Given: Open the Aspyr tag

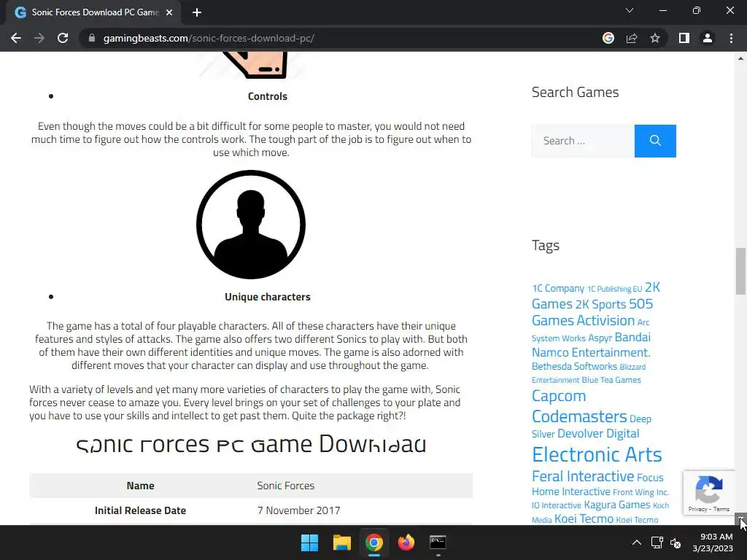Looking at the screenshot, I should (600, 338).
